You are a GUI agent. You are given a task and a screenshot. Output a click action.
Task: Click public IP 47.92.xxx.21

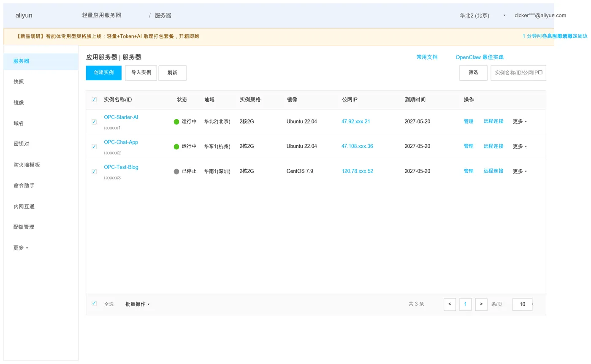coord(356,122)
